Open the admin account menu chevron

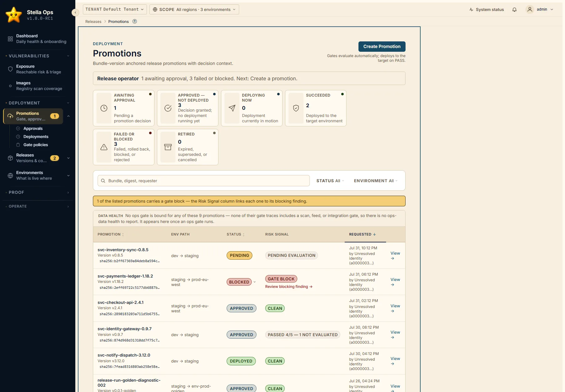pos(552,9)
